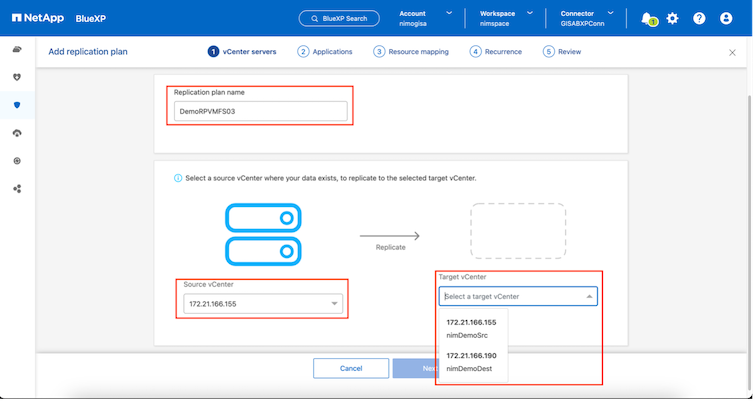
Task: Select the Health heart icon in sidebar
Action: pyautogui.click(x=17, y=77)
